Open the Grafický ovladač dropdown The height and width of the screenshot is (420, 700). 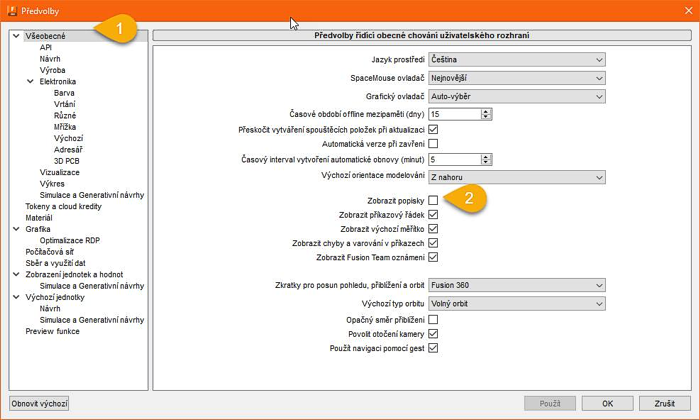click(516, 96)
